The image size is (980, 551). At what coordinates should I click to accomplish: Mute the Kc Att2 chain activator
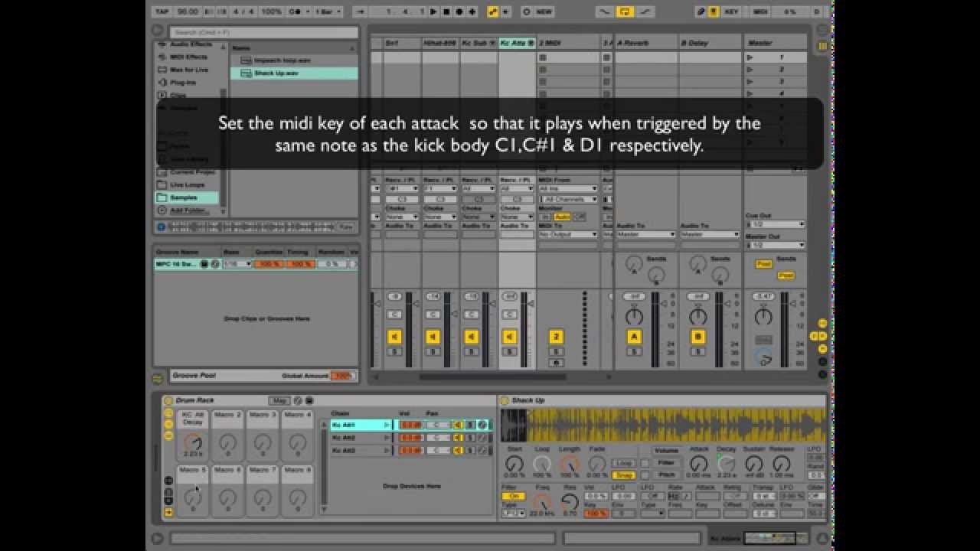[x=458, y=438]
